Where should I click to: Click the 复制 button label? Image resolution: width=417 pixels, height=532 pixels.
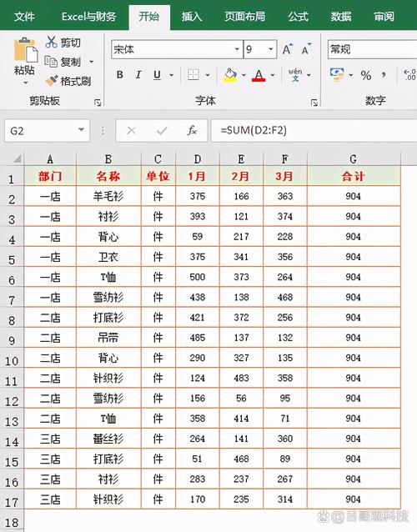point(71,62)
